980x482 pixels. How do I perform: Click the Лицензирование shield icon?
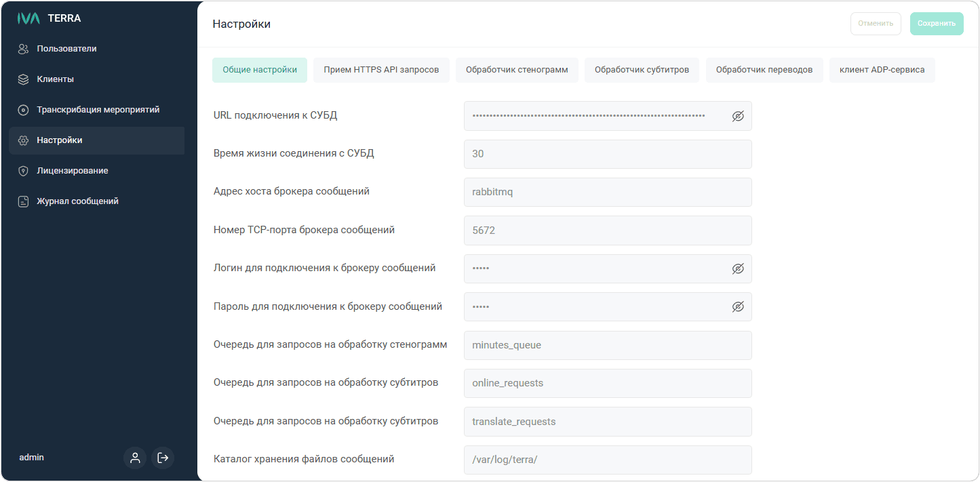(23, 171)
